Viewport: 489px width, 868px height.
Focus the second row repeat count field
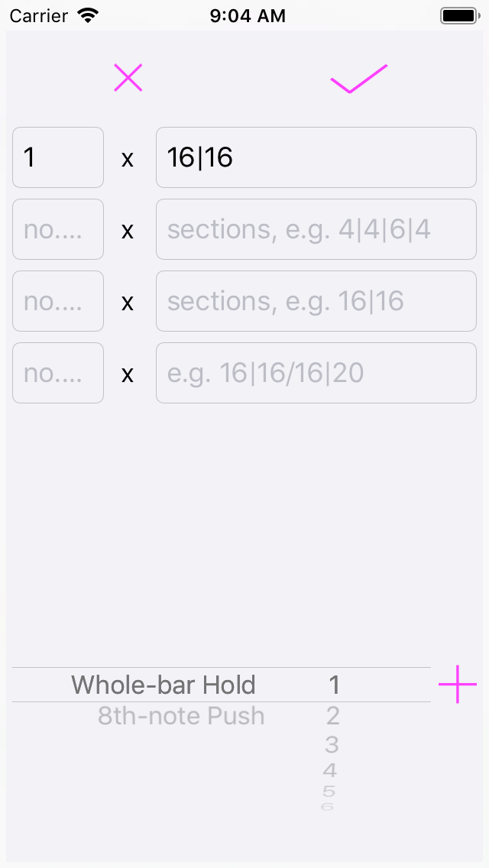tap(58, 229)
